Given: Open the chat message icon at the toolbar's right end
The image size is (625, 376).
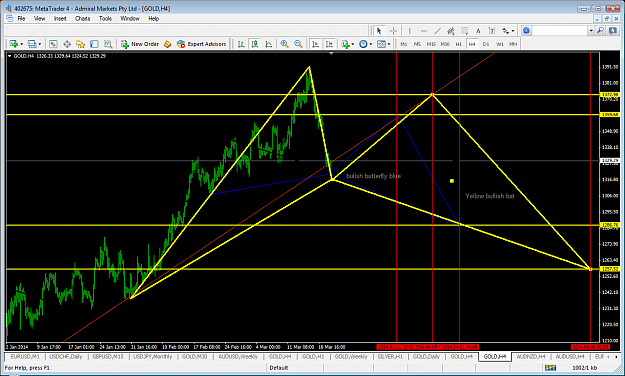Looking at the screenshot, I should 613,31.
